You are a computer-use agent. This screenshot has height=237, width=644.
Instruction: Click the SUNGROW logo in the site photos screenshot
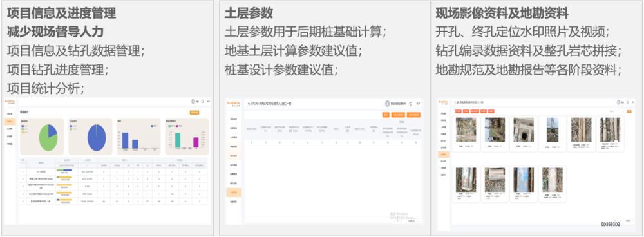point(444,102)
